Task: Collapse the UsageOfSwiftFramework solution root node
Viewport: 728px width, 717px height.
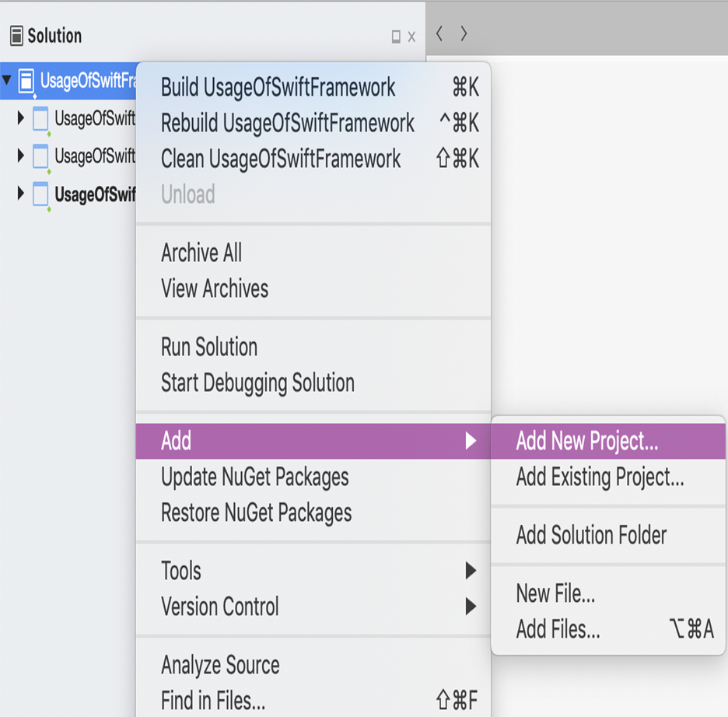Action: pos(6,80)
